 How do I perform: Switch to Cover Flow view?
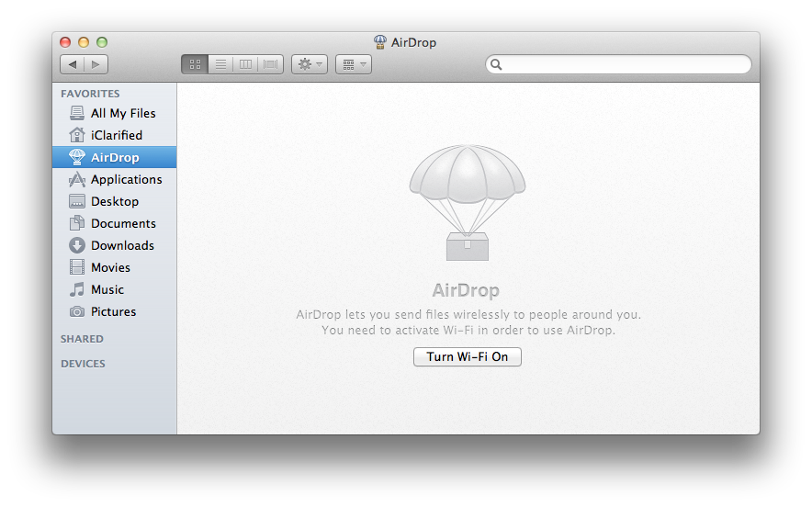pos(271,64)
